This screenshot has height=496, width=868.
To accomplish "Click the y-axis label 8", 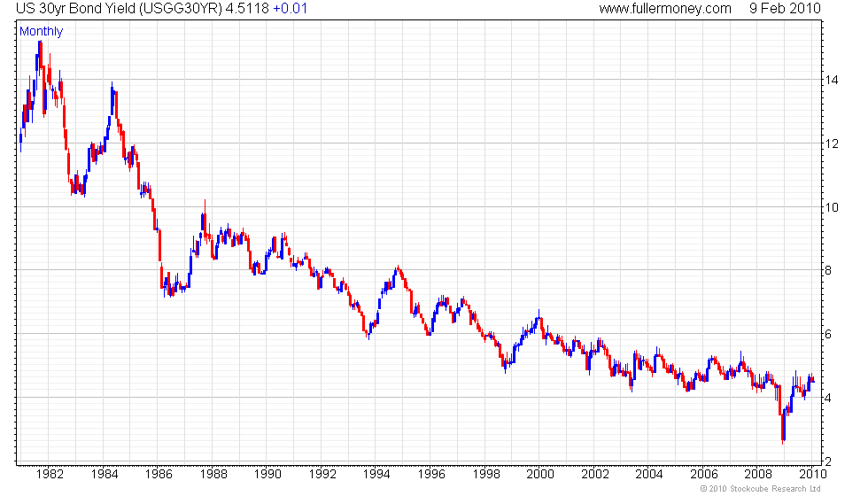I will pos(828,271).
